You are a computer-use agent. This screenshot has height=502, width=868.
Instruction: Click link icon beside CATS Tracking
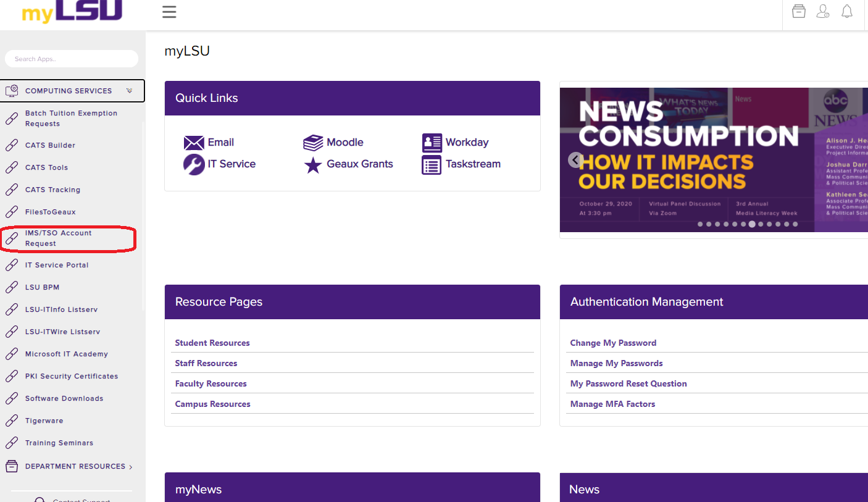coord(12,190)
